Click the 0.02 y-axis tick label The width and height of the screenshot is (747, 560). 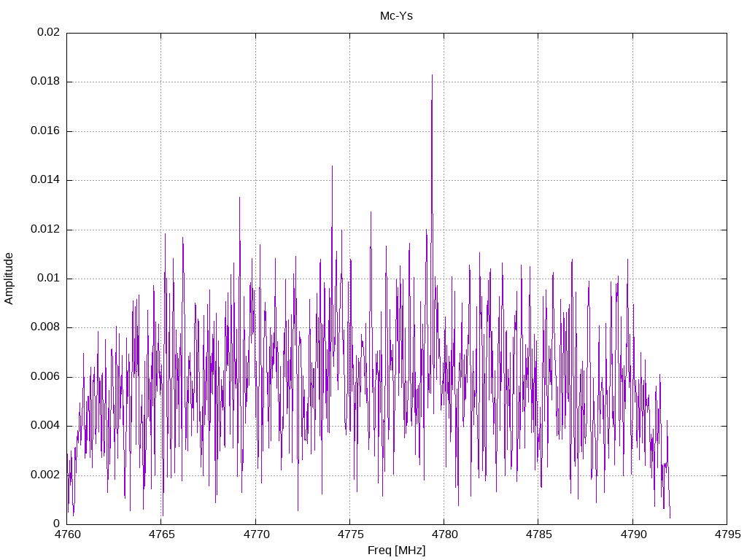point(49,32)
